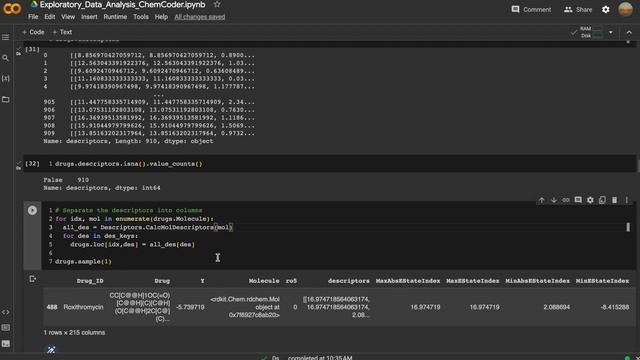Add a new Code cell
Image resolution: width=640 pixels, height=360 pixels.
(x=33, y=32)
